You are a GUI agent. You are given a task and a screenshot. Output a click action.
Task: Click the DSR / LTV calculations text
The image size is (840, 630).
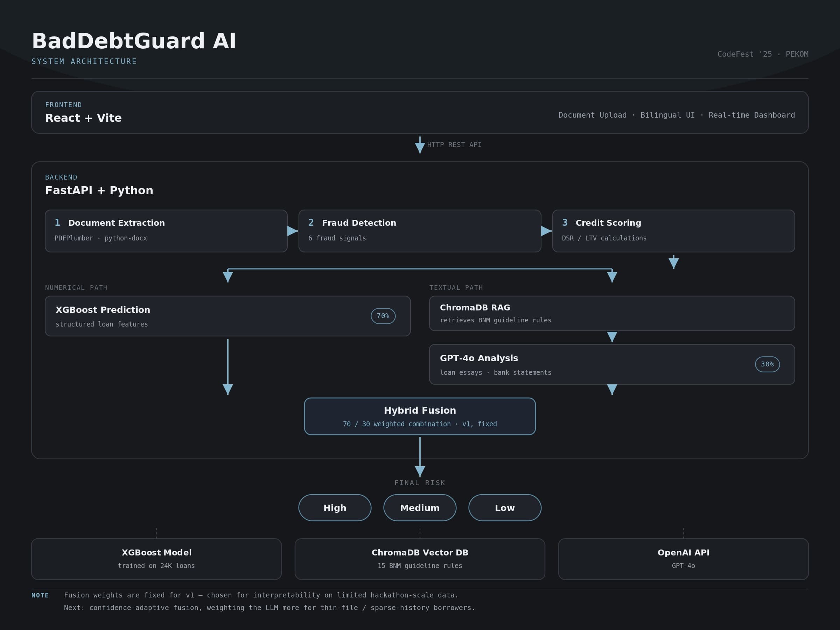(x=604, y=238)
